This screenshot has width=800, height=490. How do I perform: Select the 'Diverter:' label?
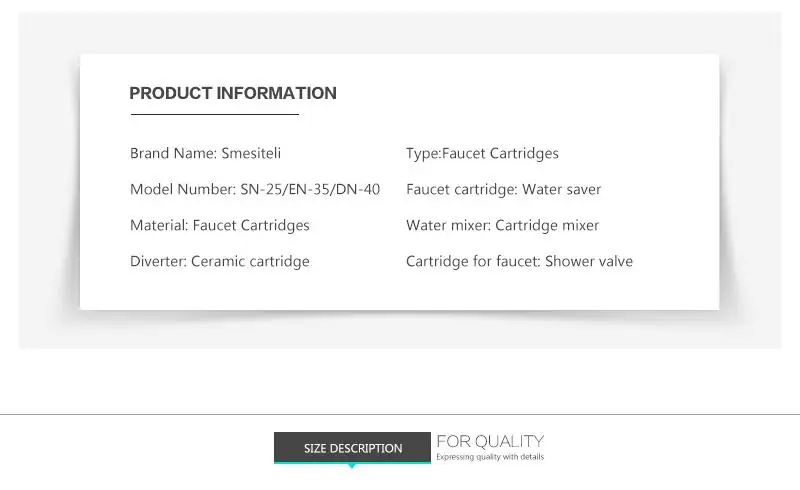[158, 262]
